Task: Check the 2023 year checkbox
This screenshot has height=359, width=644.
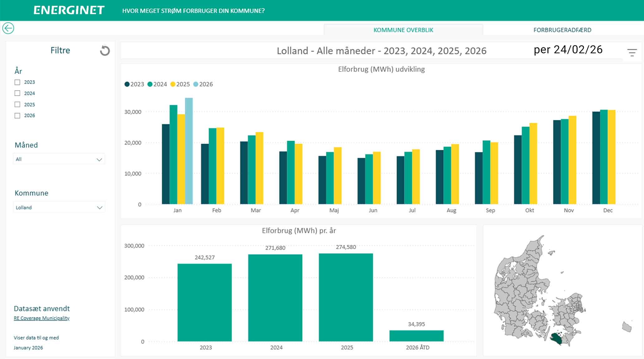Action: click(x=17, y=82)
